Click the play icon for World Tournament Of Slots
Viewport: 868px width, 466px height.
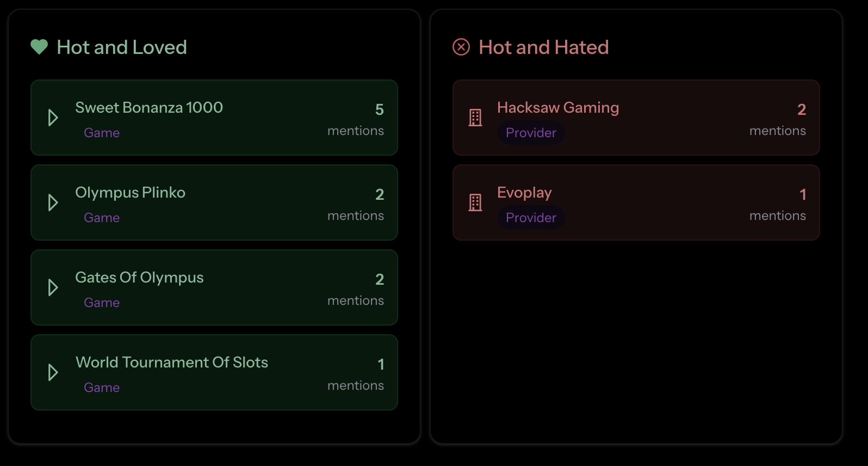53,372
